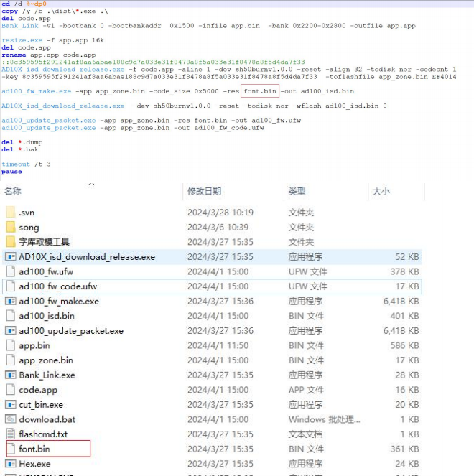474x476 pixels.
Task: Select file name app_zone.bin
Action: tap(46, 360)
